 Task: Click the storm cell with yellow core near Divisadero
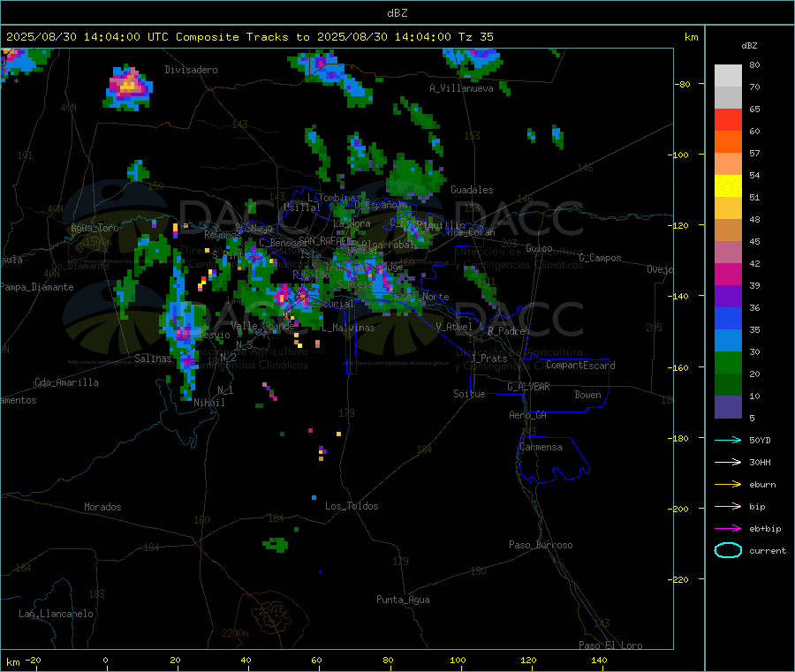click(x=128, y=87)
